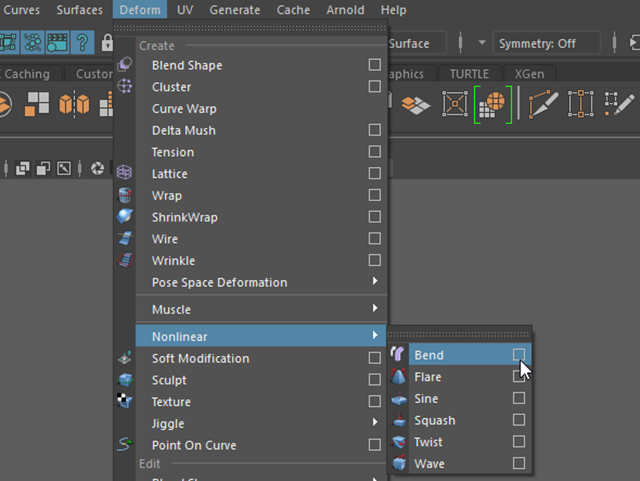Click the Point On Curve icon
The width and height of the screenshot is (640, 481).
(x=125, y=444)
